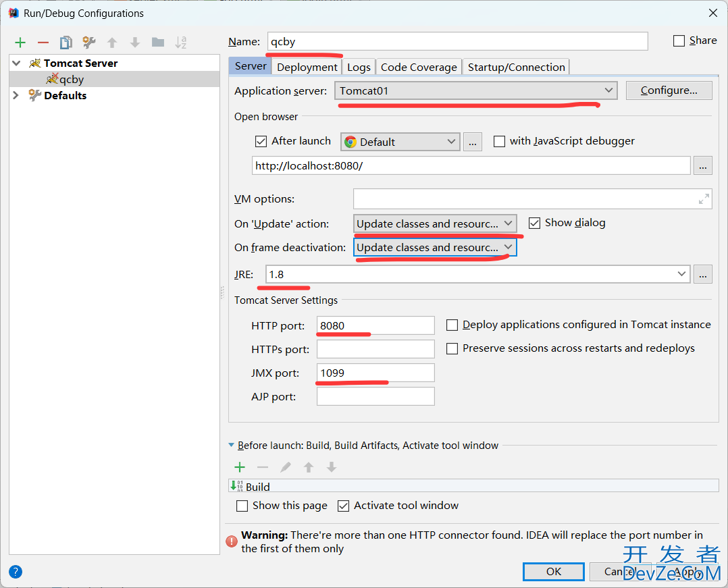Collapse the Before launch section triangle
The height and width of the screenshot is (588, 728).
click(231, 445)
